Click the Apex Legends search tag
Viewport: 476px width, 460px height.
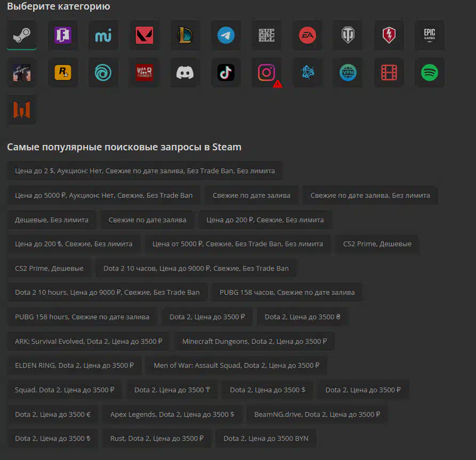[x=172, y=415]
